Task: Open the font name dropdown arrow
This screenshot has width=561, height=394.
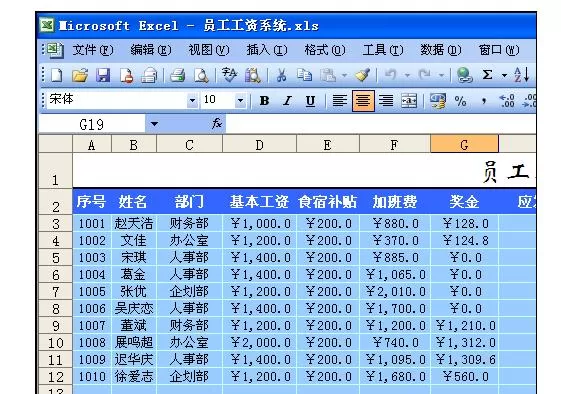Action: pyautogui.click(x=192, y=101)
